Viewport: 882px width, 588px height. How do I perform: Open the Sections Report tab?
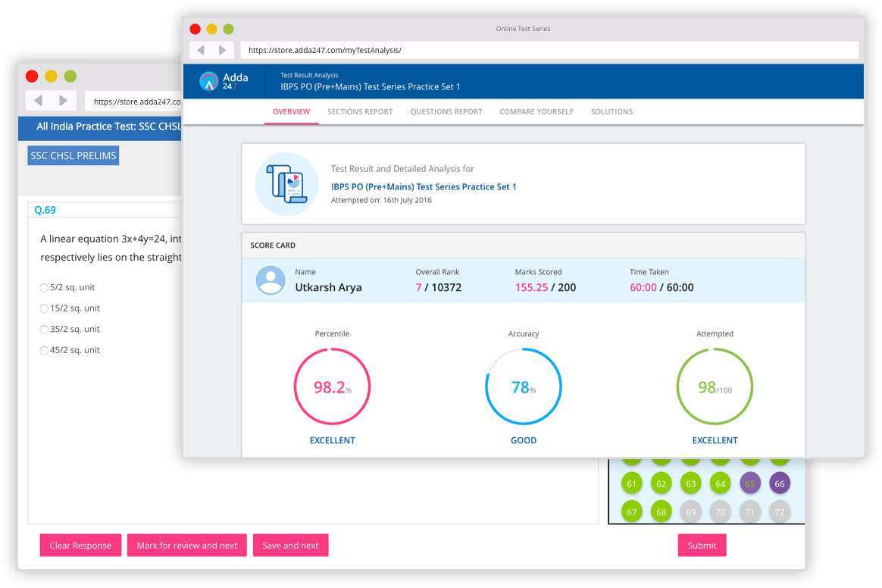[360, 111]
